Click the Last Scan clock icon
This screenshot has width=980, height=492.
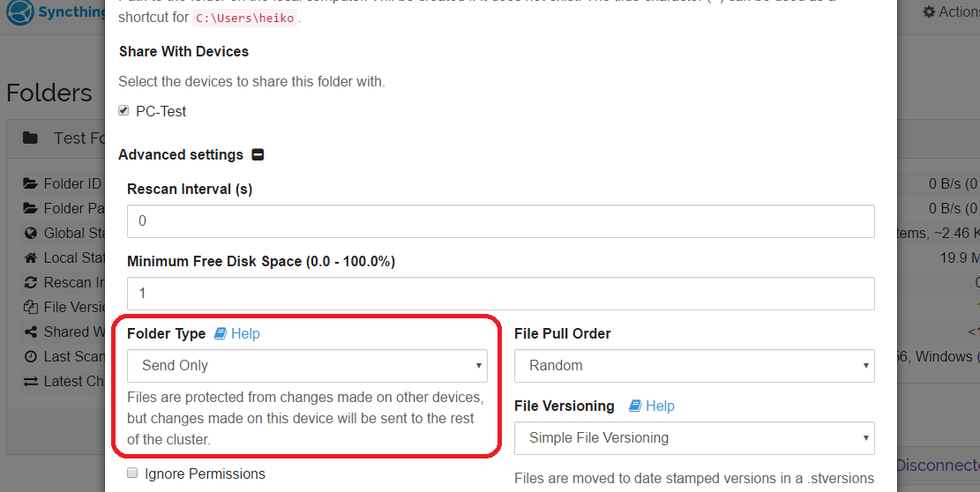(x=31, y=357)
